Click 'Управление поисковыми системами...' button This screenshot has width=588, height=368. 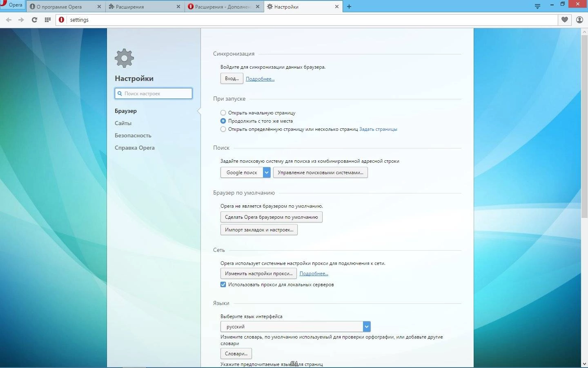pos(321,173)
